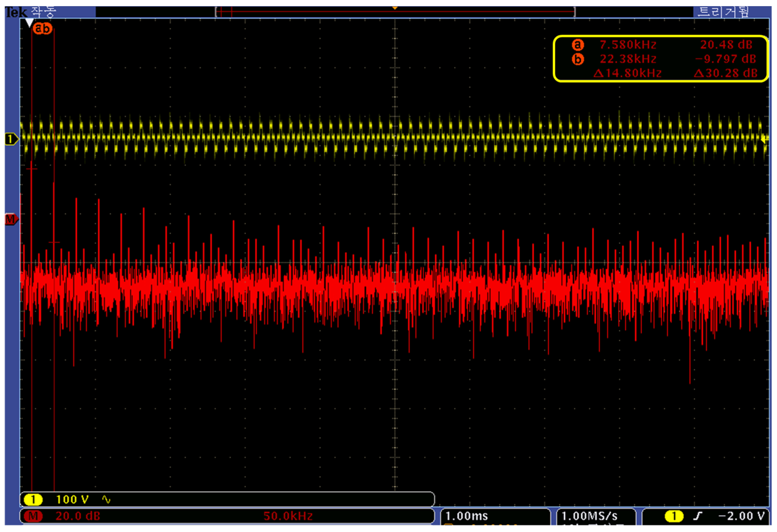The height and width of the screenshot is (532, 777).
Task: Click the red horizontal cross mark on cursor b line
Action: tap(54, 242)
